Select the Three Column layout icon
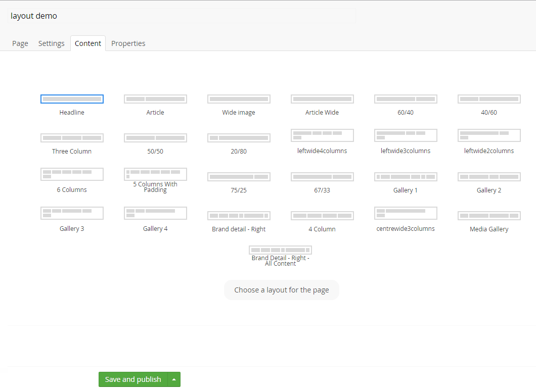 pos(72,138)
